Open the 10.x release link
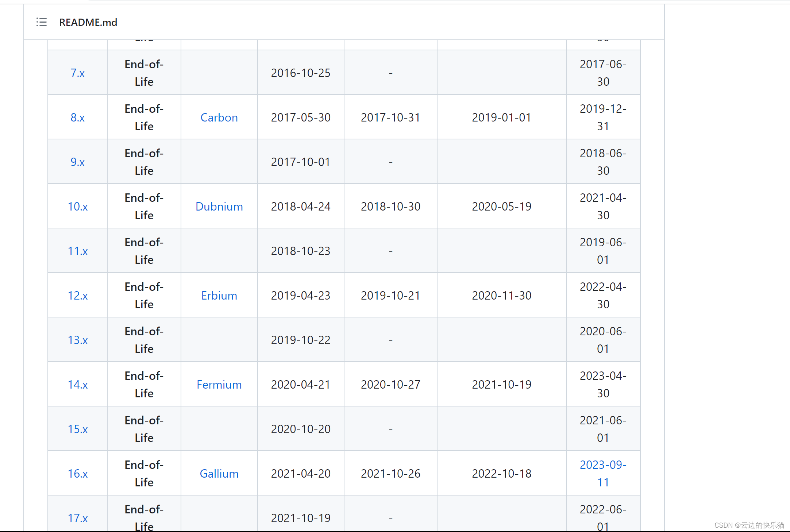The height and width of the screenshot is (532, 790). pyautogui.click(x=78, y=207)
